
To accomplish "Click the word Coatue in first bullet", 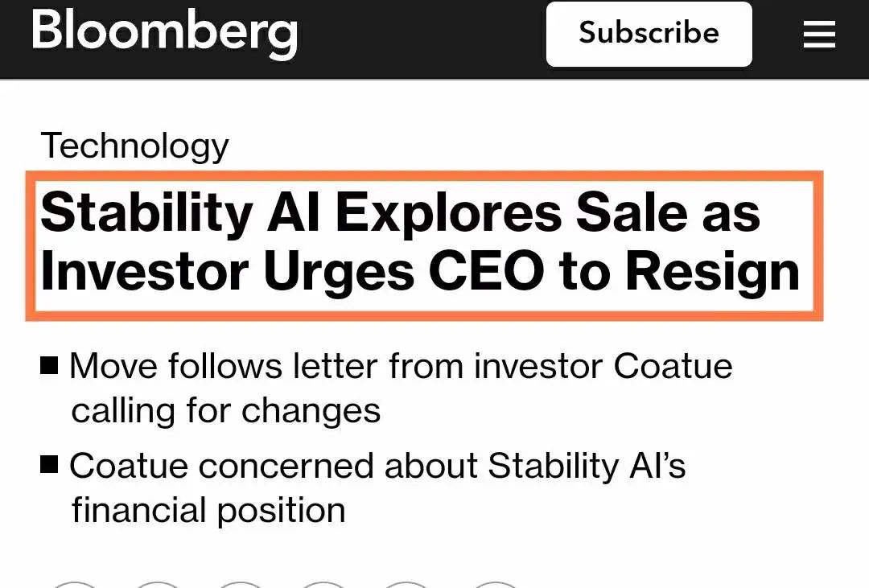I will tap(673, 366).
